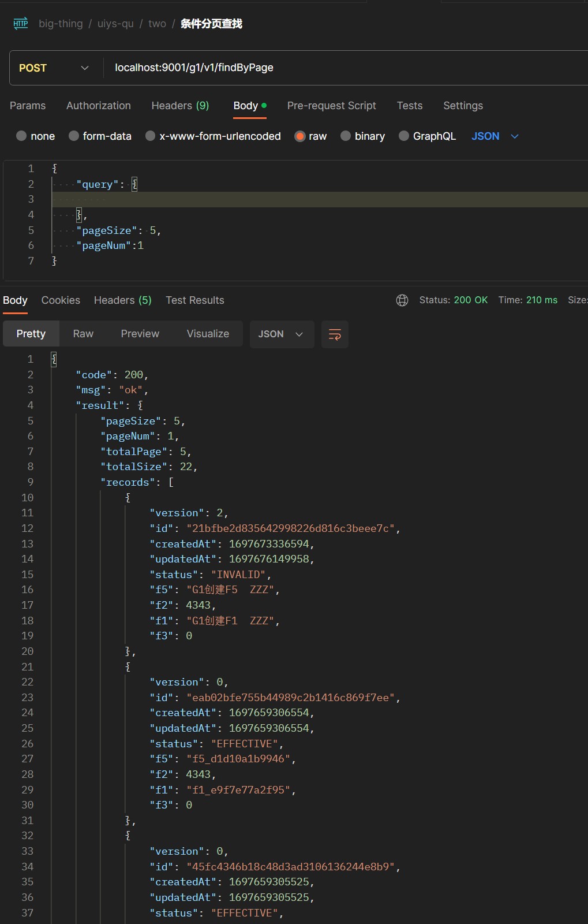Click the updatedAt value 1697676149958
Screen dimensions: 588x924
click(x=269, y=559)
